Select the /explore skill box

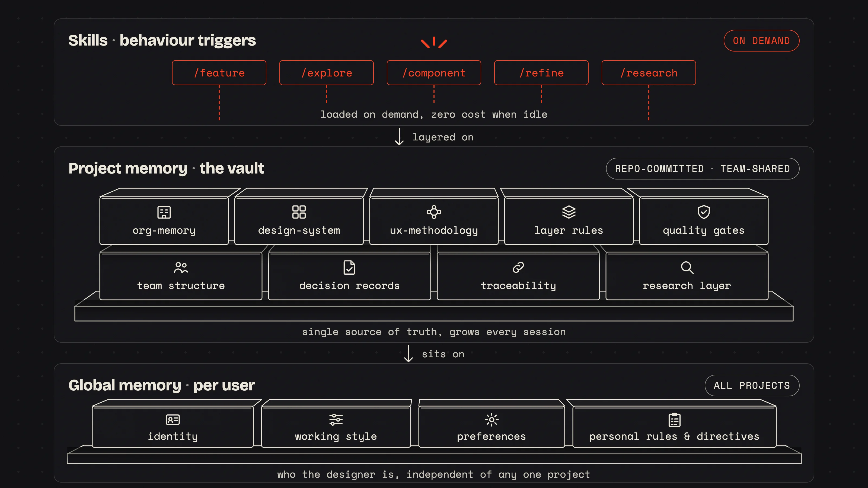[327, 73]
